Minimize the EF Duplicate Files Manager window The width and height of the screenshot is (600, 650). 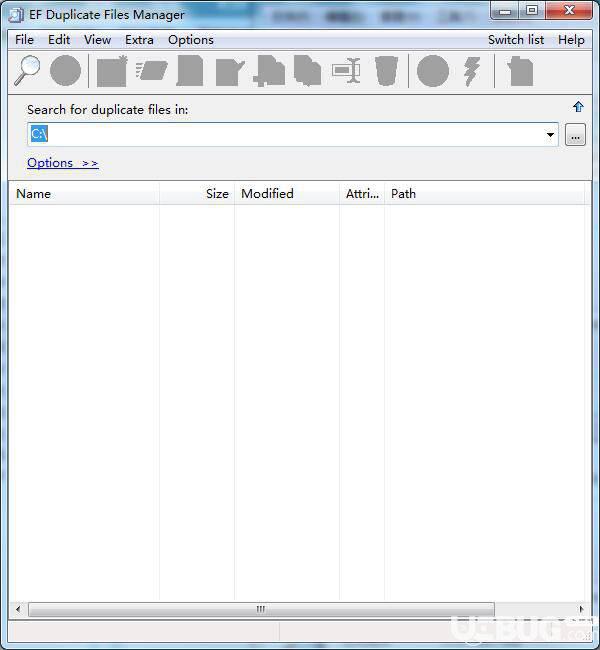pyautogui.click(x=505, y=10)
